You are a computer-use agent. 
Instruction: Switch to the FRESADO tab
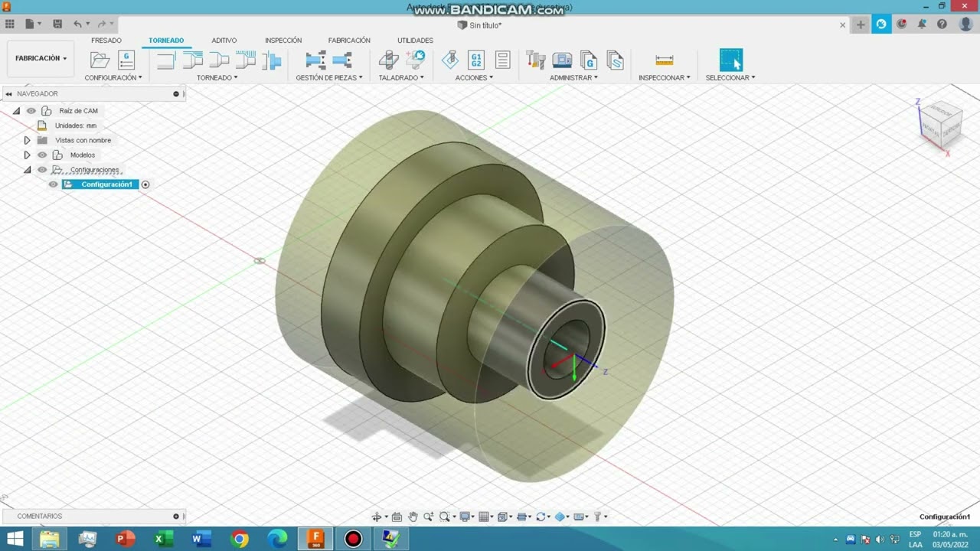click(106, 41)
